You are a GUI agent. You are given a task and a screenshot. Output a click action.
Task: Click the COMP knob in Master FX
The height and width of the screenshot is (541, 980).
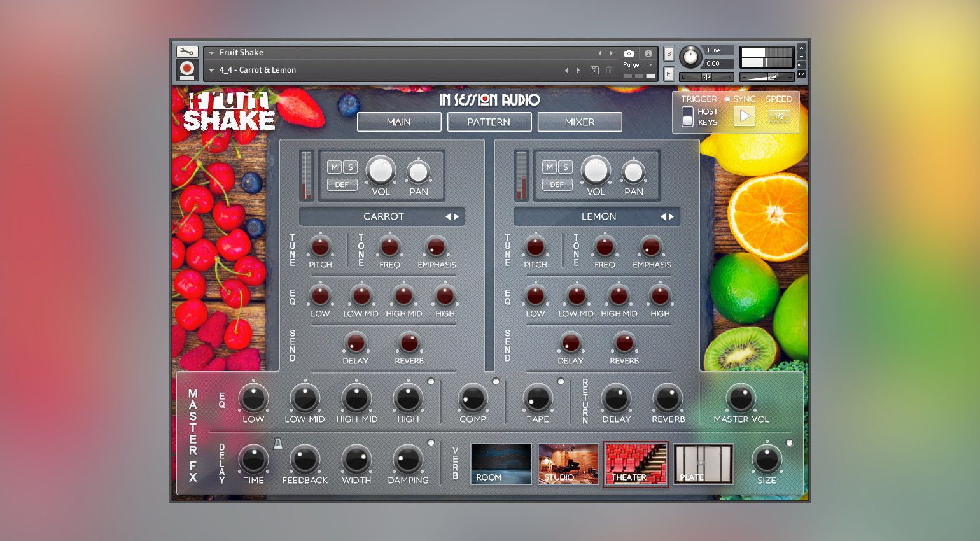[x=473, y=398]
